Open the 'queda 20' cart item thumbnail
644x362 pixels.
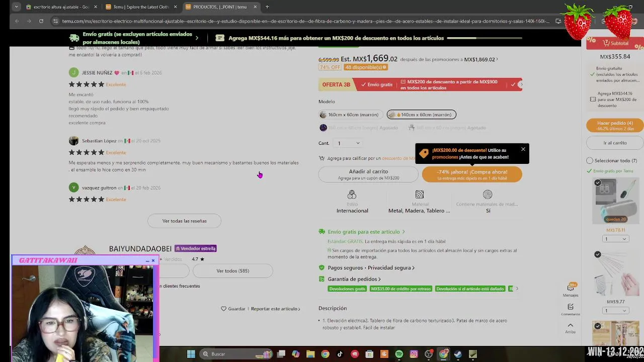[615, 201]
